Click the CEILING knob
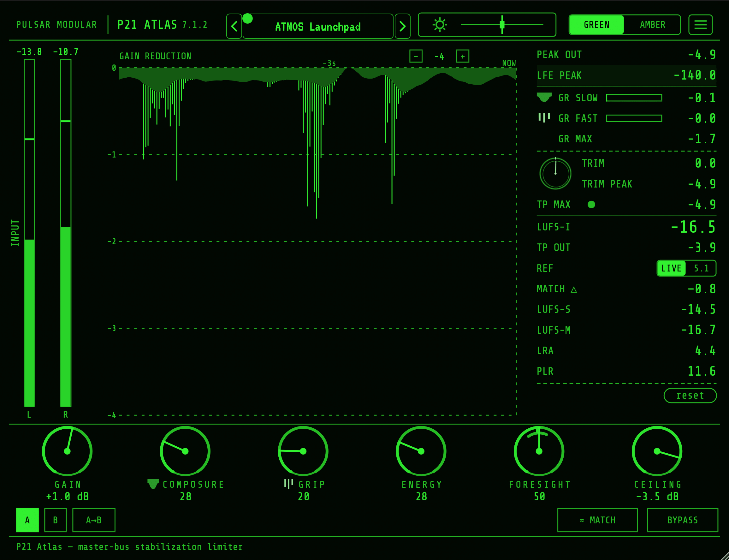 [x=657, y=451]
